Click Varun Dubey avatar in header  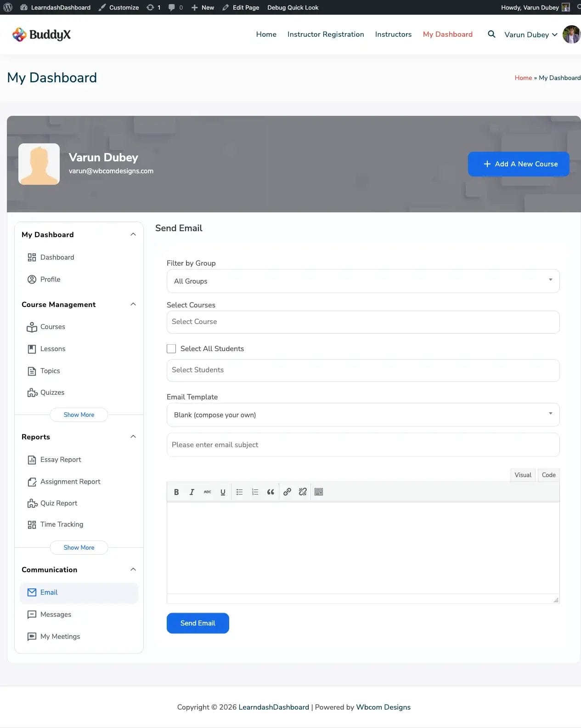(572, 34)
